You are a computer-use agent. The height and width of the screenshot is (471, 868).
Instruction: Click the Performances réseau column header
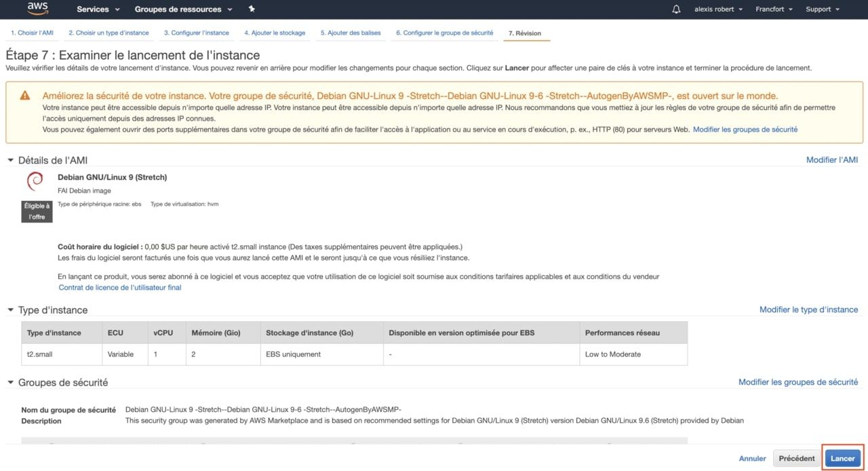pyautogui.click(x=633, y=333)
